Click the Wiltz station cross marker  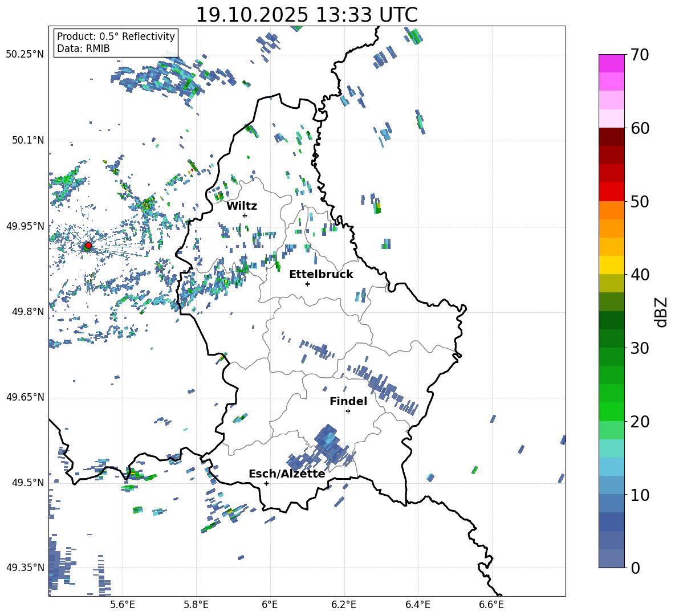[245, 215]
